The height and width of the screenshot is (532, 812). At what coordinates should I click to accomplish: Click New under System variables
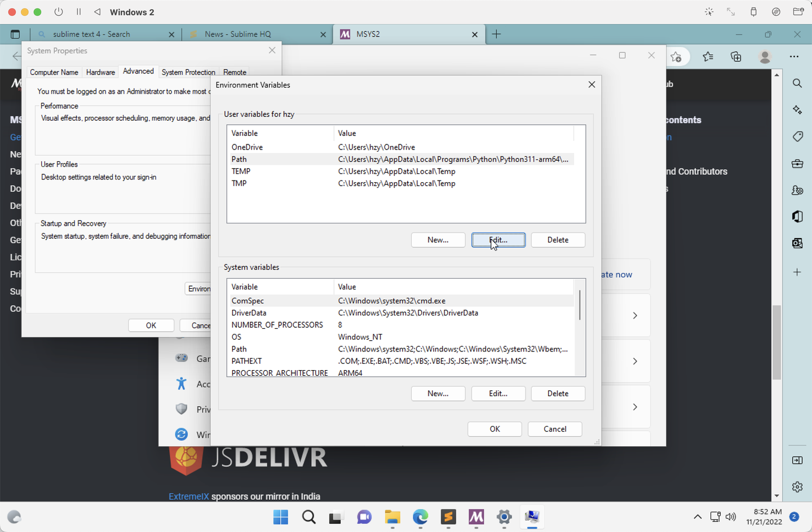pos(438,393)
